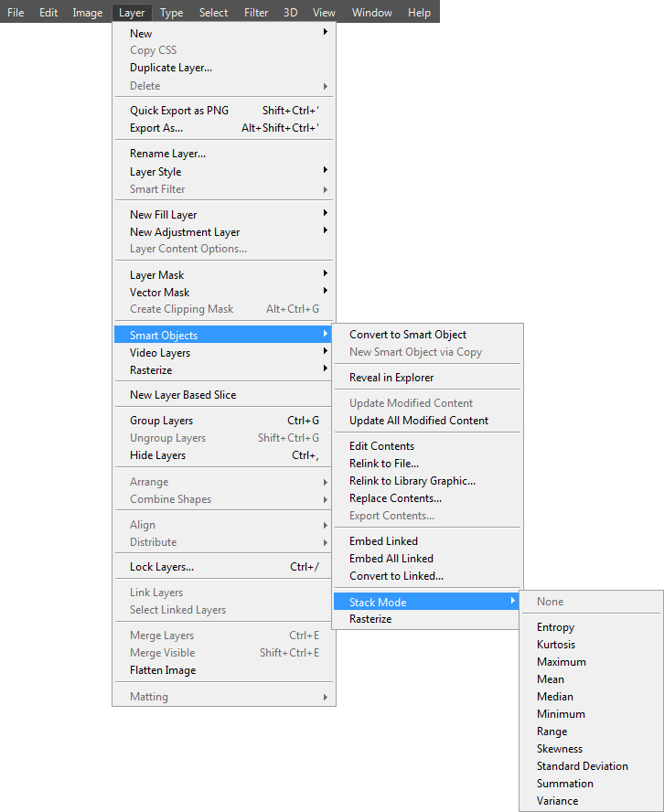Click Flatten Image
664x812 pixels.
tap(163, 670)
